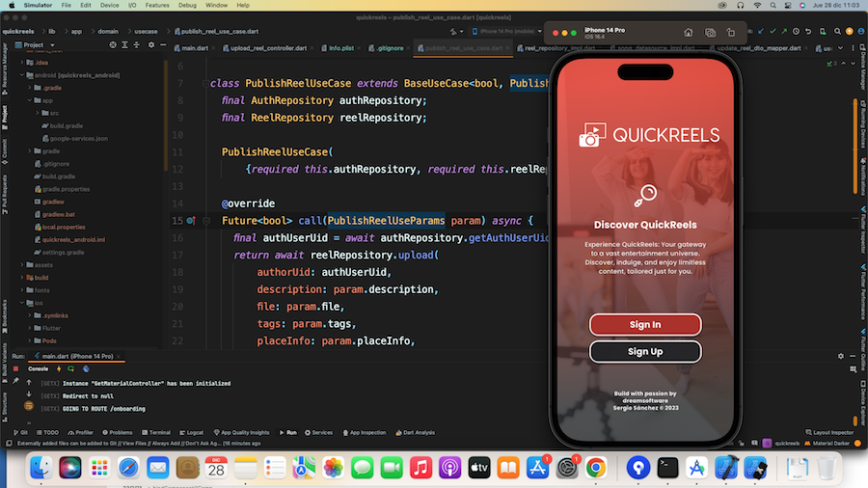Click usecase breadcrumb in navigation bar

[x=146, y=32]
